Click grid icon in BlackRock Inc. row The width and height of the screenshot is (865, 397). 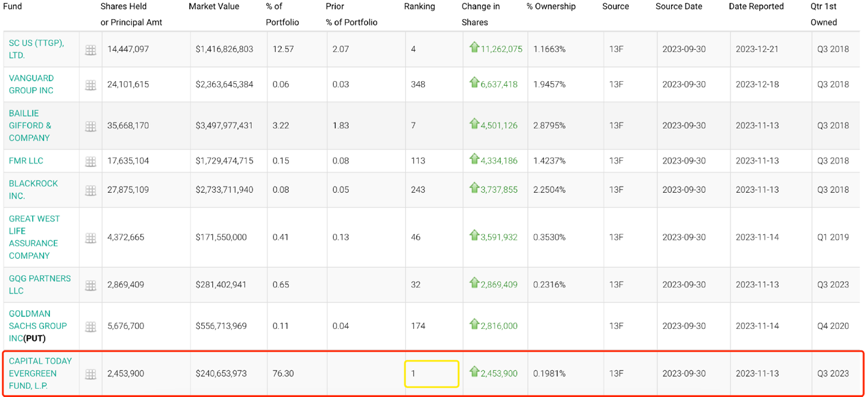(90, 190)
